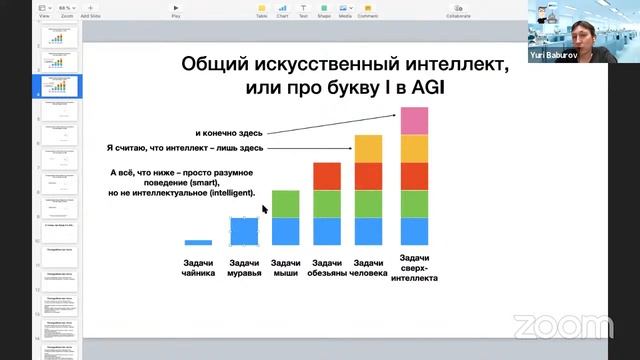Select slide 7 thumbnail in navigator

pos(60,159)
